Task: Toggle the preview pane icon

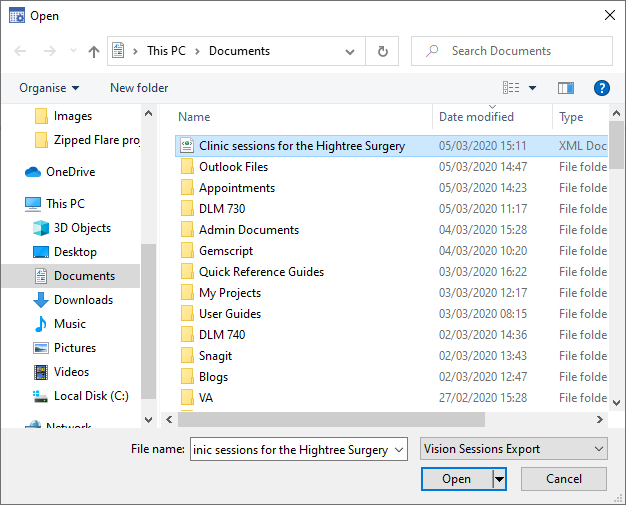Action: [566, 88]
